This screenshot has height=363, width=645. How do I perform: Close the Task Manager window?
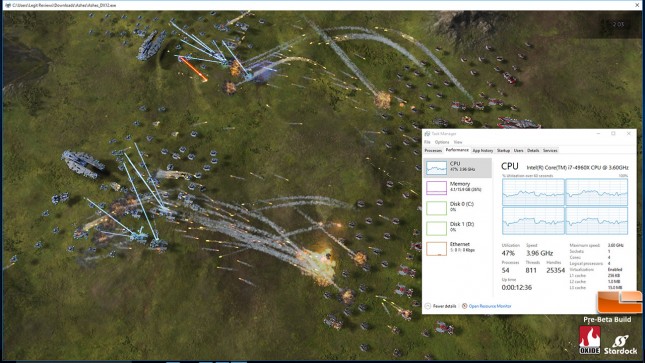(629, 133)
